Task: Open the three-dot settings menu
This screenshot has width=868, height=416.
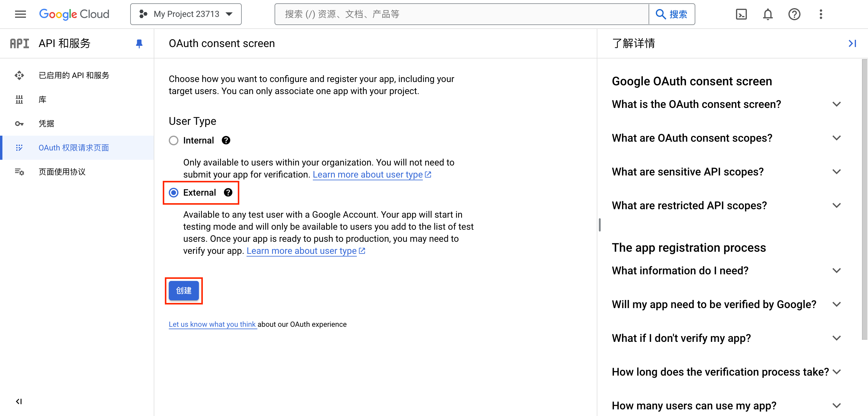Action: [x=821, y=14]
